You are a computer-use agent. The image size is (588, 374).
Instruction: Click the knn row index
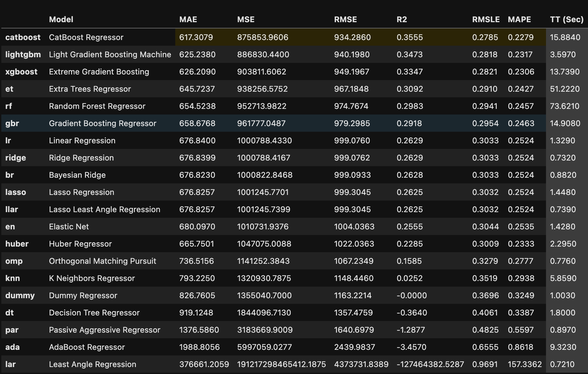13,278
